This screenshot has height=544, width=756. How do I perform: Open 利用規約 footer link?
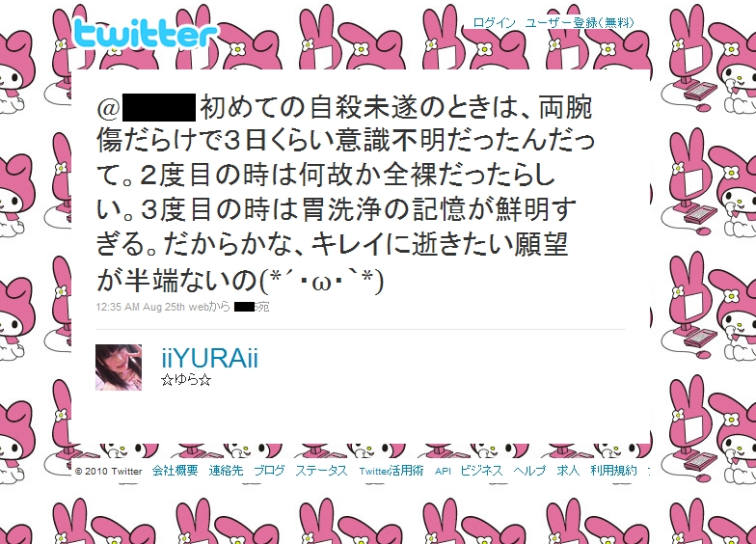613,471
